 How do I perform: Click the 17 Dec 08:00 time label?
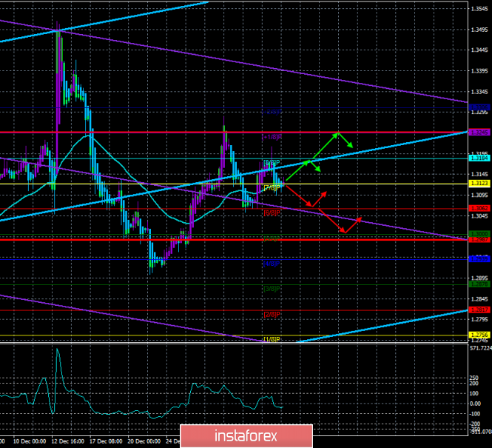pyautogui.click(x=106, y=441)
